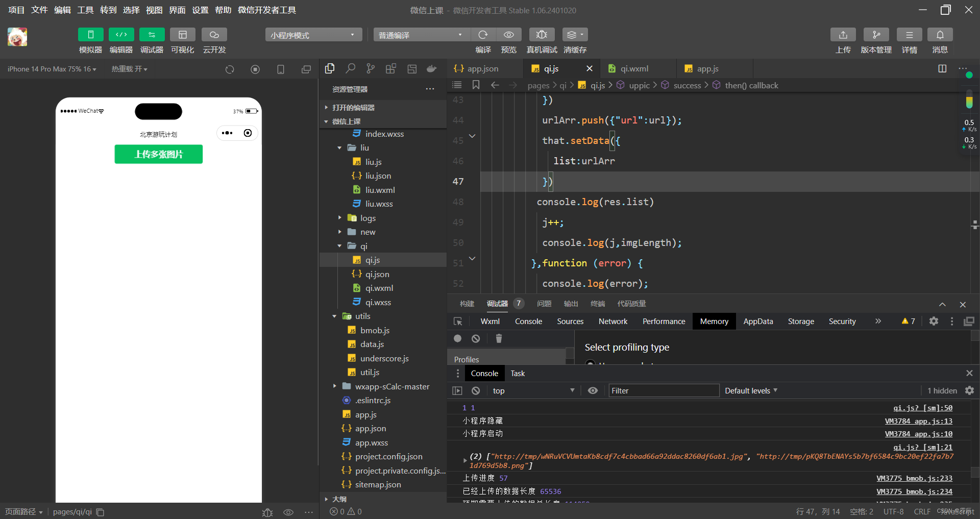Click the compile refresh icon
The image size is (980, 519).
click(483, 35)
